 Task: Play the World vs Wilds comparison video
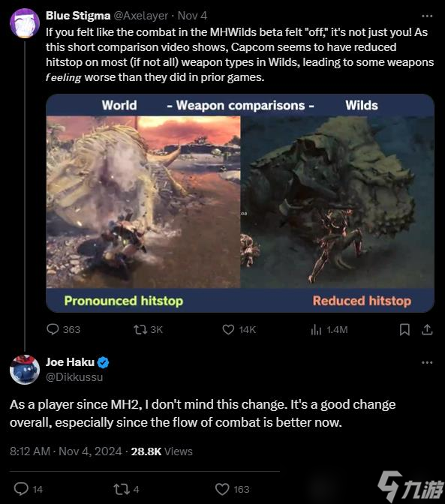[x=240, y=203]
